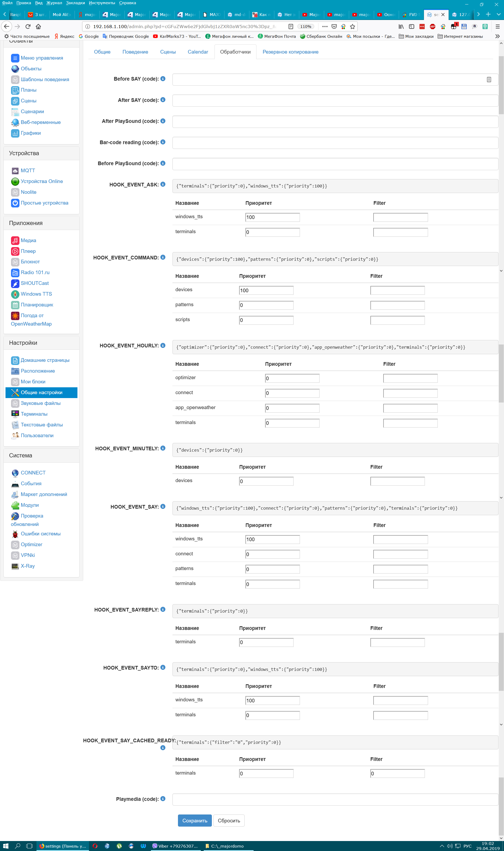This screenshot has height=851, width=504.
Task: Open Windows TTS module in sidebar
Action: pos(36,294)
